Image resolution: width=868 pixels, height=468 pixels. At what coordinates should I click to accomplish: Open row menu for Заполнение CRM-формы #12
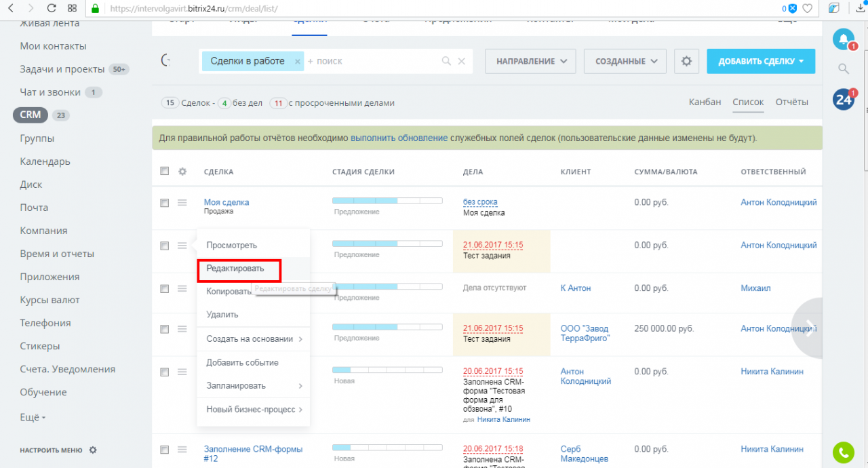[182, 449]
